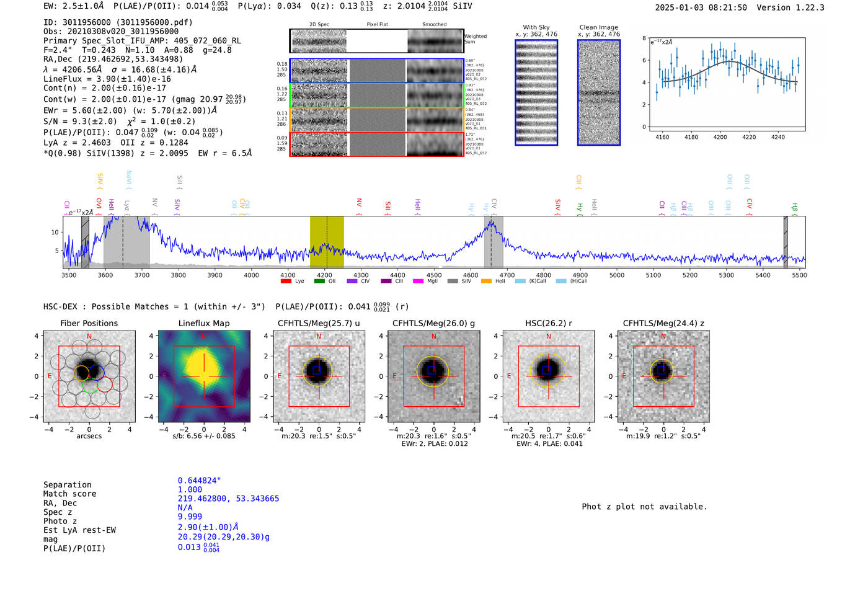Click the red Lyα legend swatch
Viewport: 868px width, 591px height.
[286, 281]
